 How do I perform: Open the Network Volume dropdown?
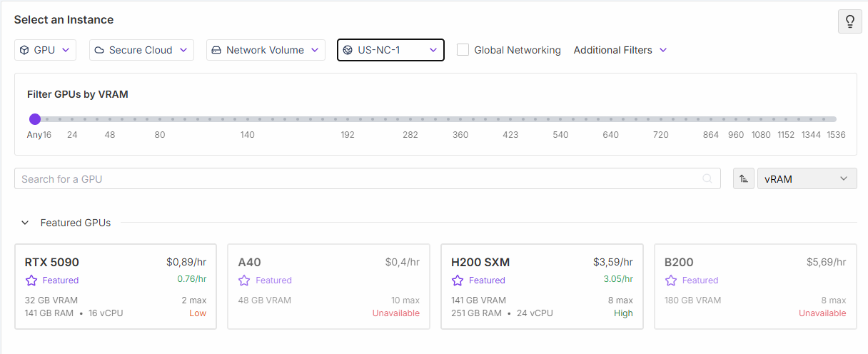coord(266,50)
